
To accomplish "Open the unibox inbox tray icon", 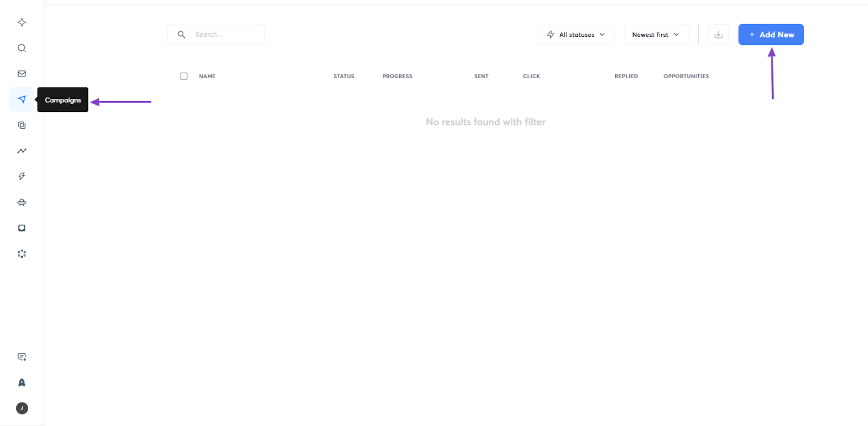I will pyautogui.click(x=22, y=228).
